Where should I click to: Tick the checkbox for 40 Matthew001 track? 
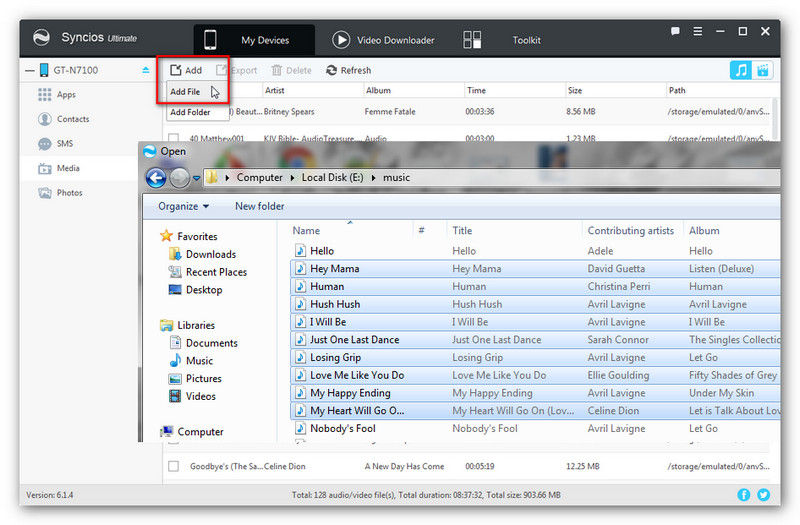click(173, 138)
